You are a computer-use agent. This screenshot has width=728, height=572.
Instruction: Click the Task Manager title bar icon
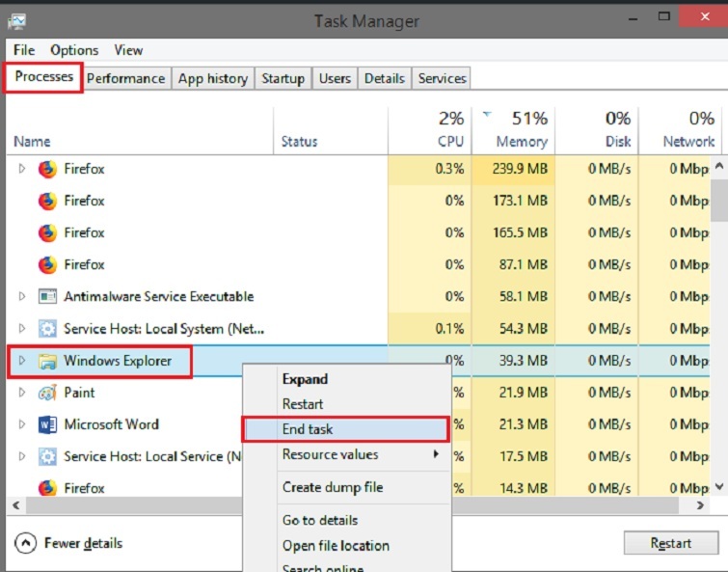tap(17, 20)
